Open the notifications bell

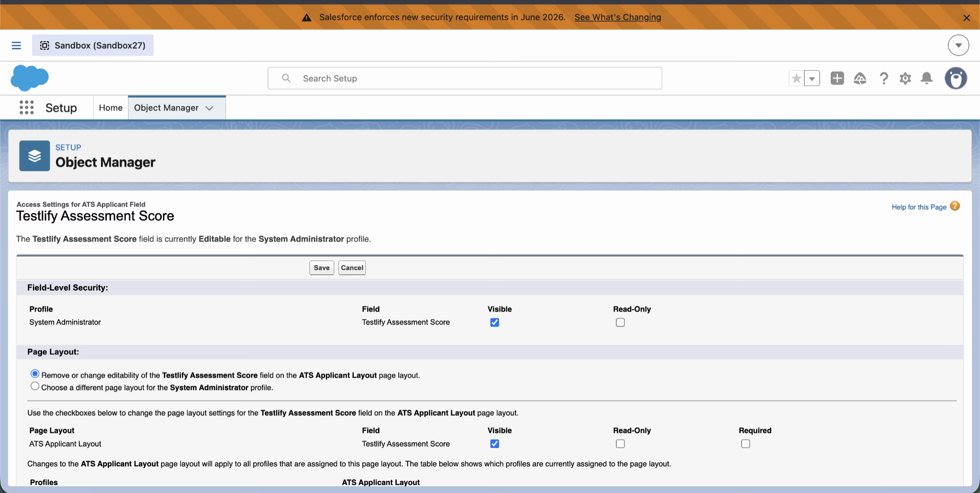tap(927, 78)
